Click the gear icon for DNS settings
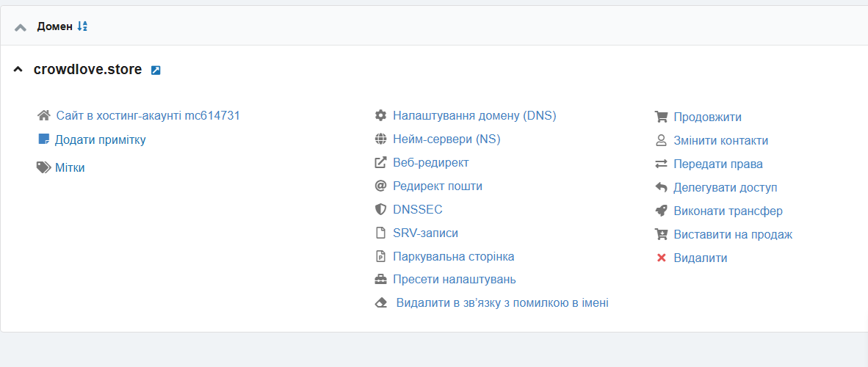This screenshot has height=367, width=868. 380,115
